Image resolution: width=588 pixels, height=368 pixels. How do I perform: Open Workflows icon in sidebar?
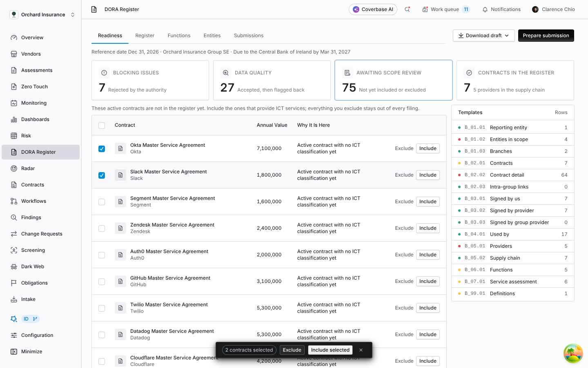point(14,201)
